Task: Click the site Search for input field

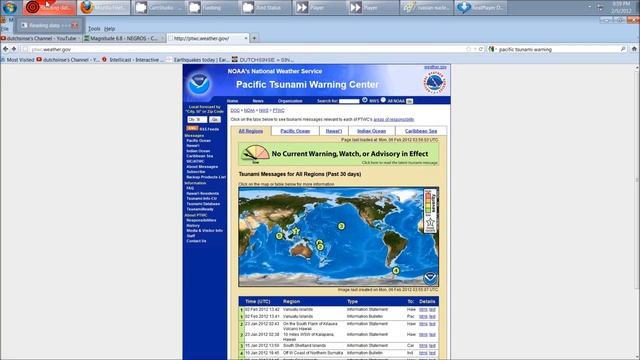Action: (349, 101)
